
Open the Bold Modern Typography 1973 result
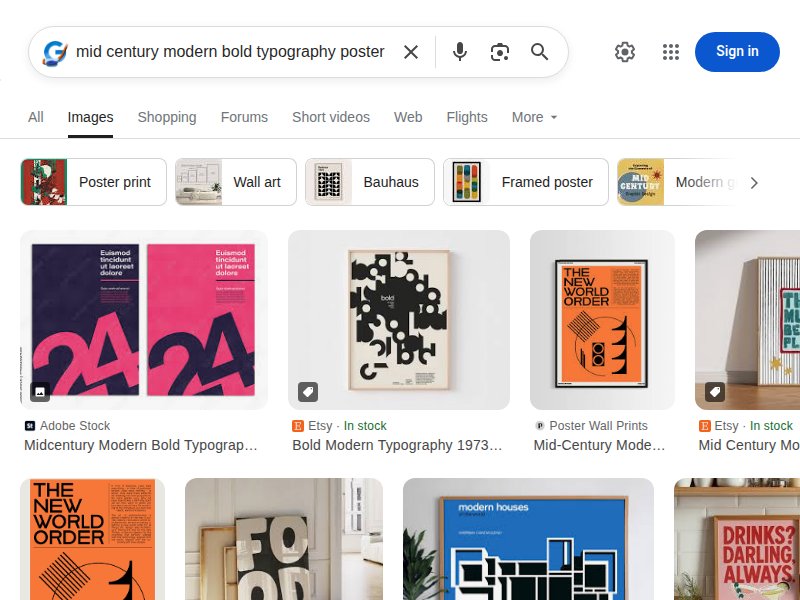[398, 318]
